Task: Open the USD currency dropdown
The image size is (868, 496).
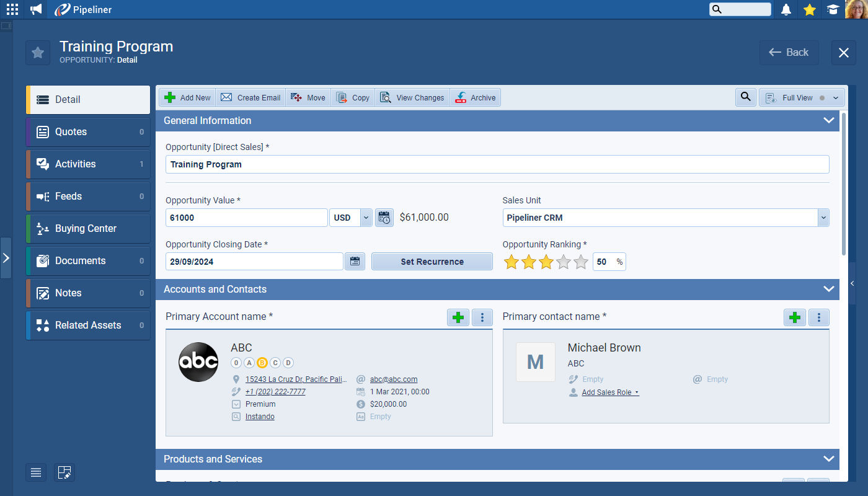Action: [365, 218]
